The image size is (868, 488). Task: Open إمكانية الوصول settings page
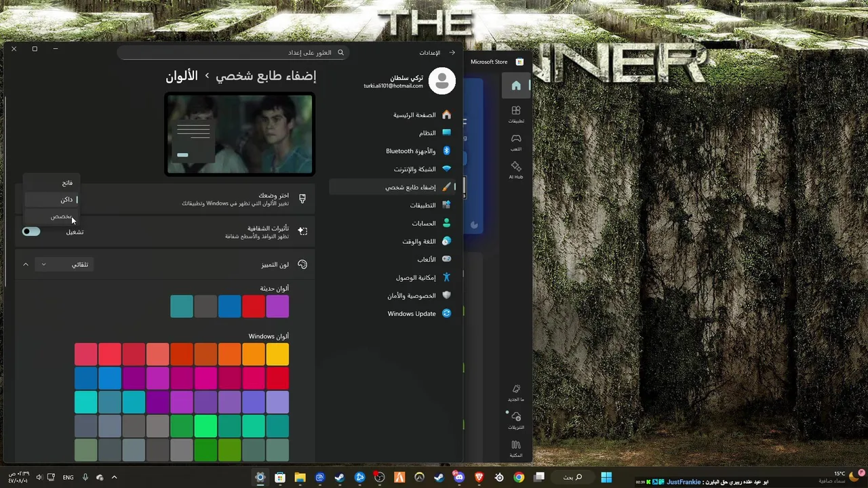tap(392, 277)
